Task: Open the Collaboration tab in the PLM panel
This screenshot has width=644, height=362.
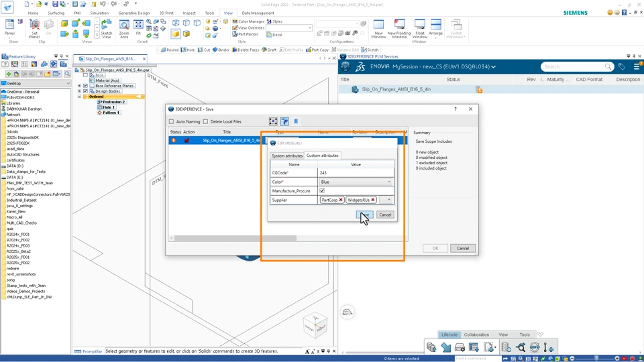Action: (476, 335)
